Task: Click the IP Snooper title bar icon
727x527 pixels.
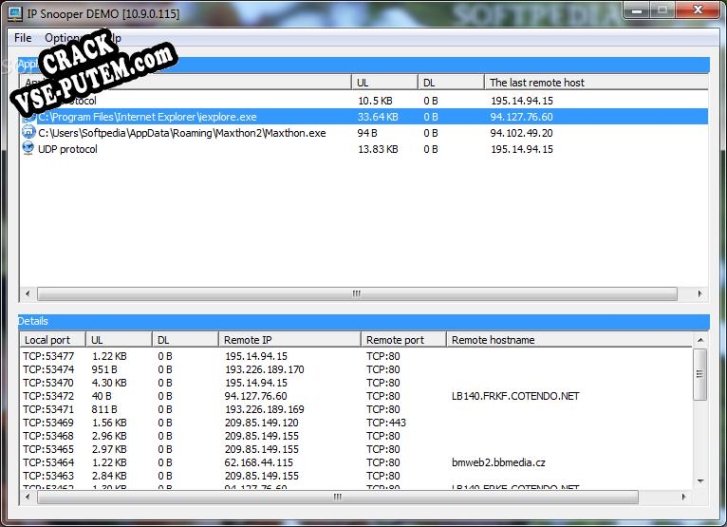Action: click(15, 13)
